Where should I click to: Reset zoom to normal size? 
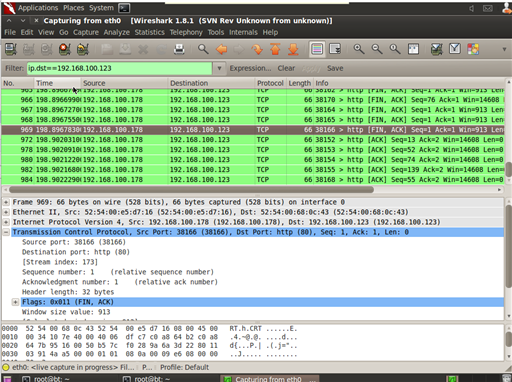click(x=395, y=49)
